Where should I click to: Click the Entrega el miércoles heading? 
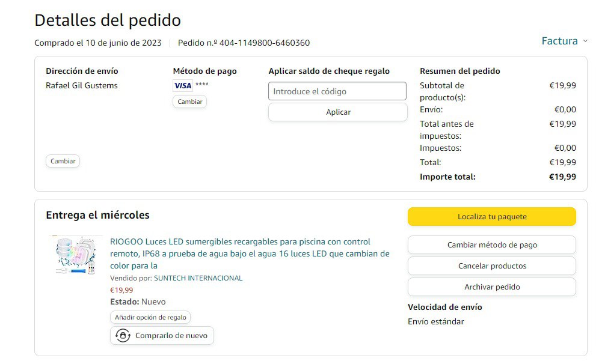coord(97,215)
